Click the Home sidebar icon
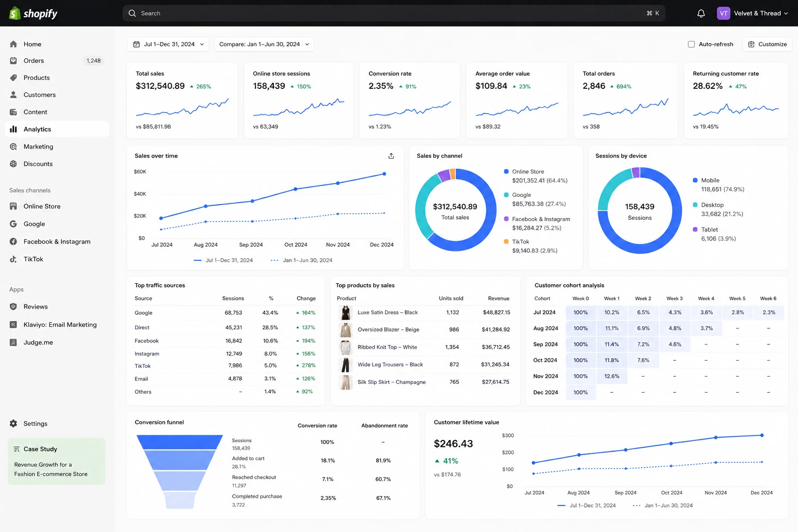This screenshot has width=798, height=532. [x=14, y=44]
